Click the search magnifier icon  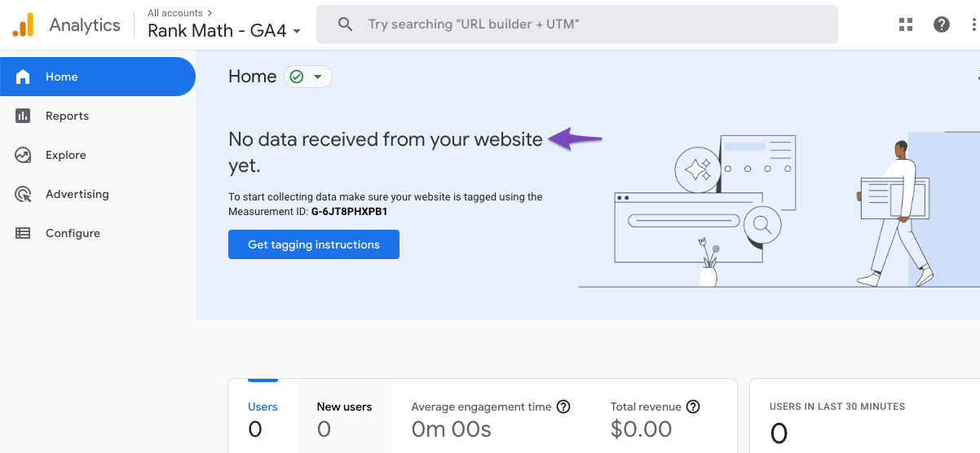coord(346,24)
